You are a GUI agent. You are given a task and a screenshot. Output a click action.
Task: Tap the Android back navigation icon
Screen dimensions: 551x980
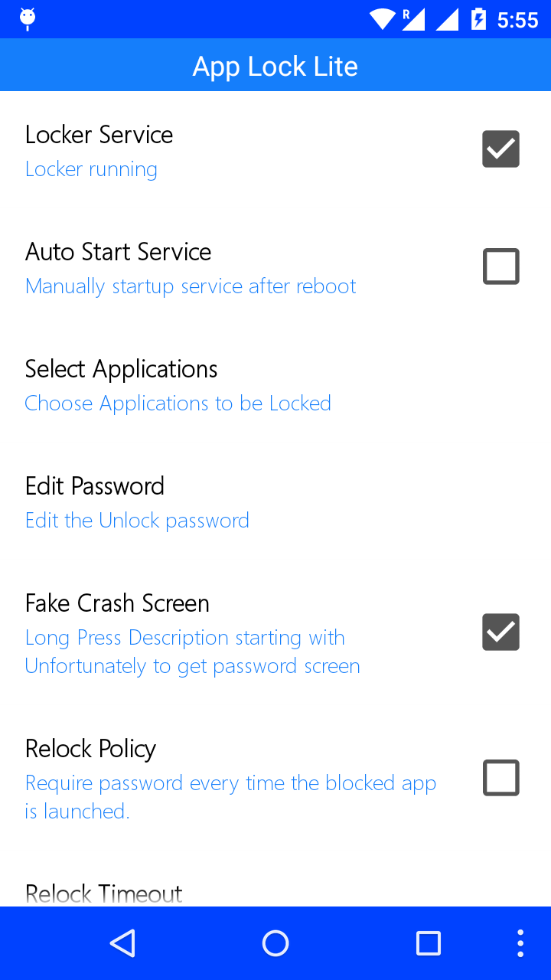pyautogui.click(x=122, y=943)
